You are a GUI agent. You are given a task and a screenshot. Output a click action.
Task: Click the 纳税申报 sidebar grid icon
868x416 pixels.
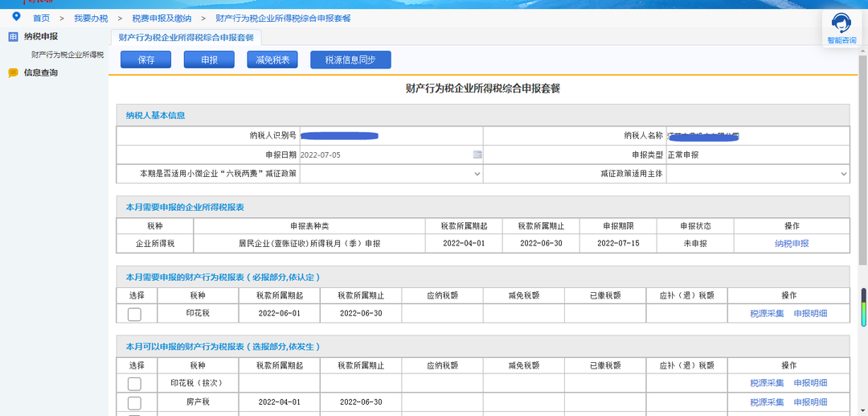(14, 36)
